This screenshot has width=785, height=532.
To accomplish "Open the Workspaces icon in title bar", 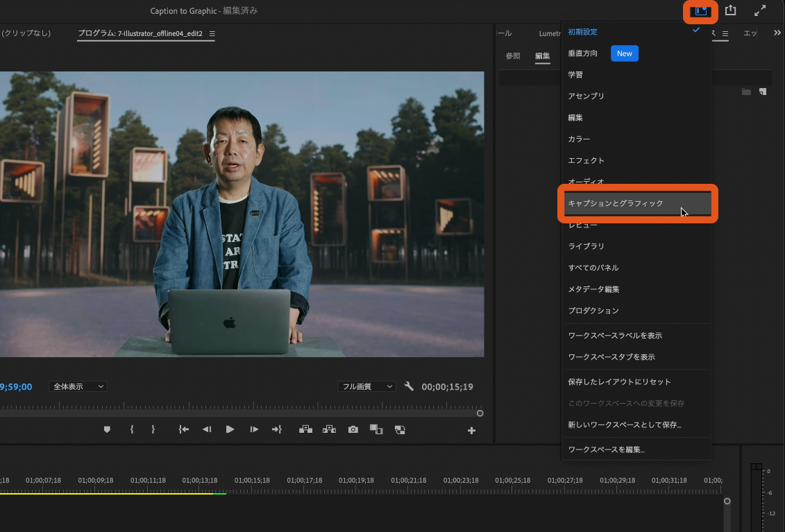I will click(700, 11).
